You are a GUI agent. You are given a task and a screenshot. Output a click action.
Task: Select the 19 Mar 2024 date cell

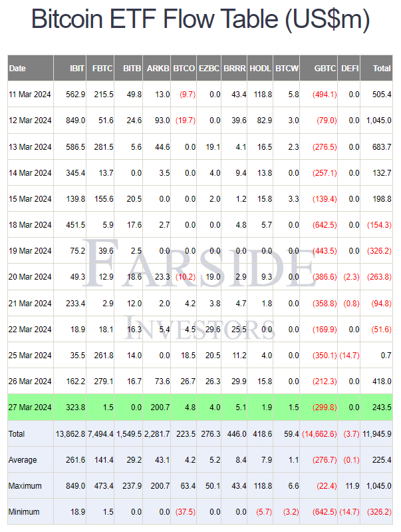pos(30,251)
